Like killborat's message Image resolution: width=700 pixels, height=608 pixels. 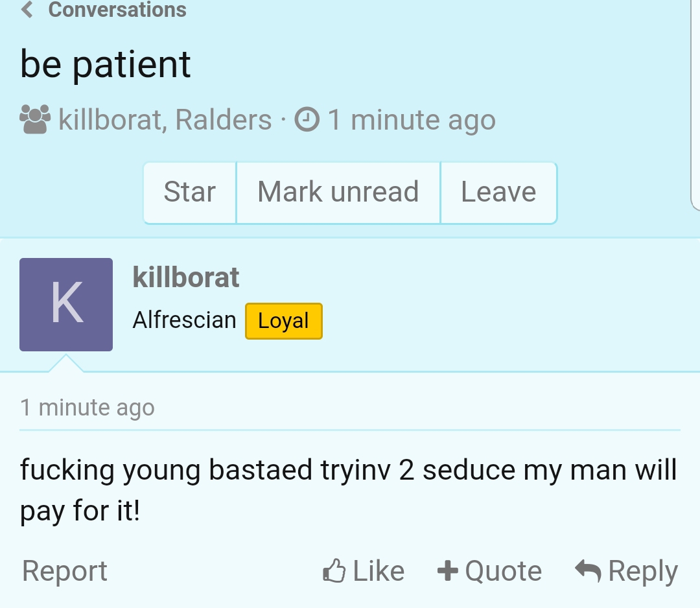pyautogui.click(x=378, y=571)
